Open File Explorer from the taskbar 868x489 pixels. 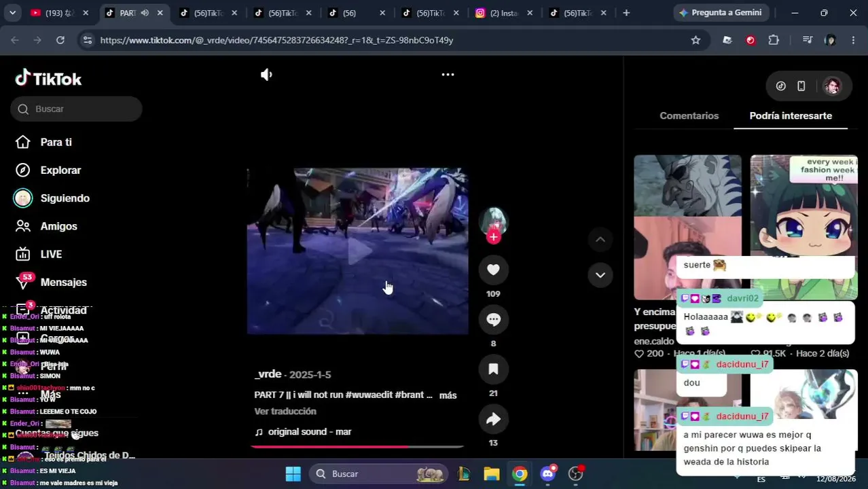491,473
